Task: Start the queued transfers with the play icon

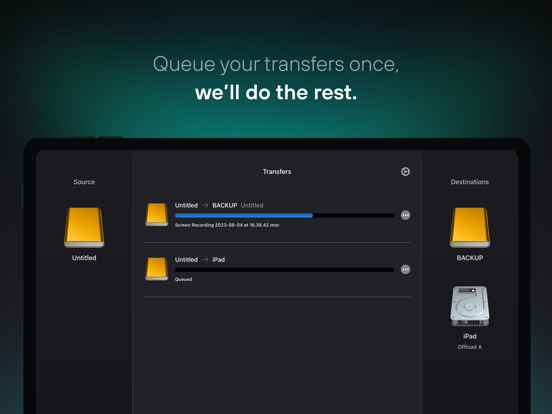Action: point(405,171)
